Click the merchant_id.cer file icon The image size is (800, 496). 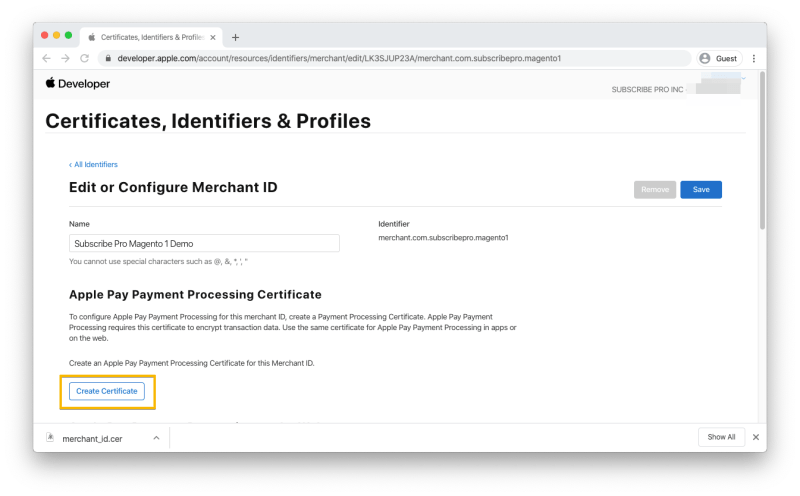[50, 437]
